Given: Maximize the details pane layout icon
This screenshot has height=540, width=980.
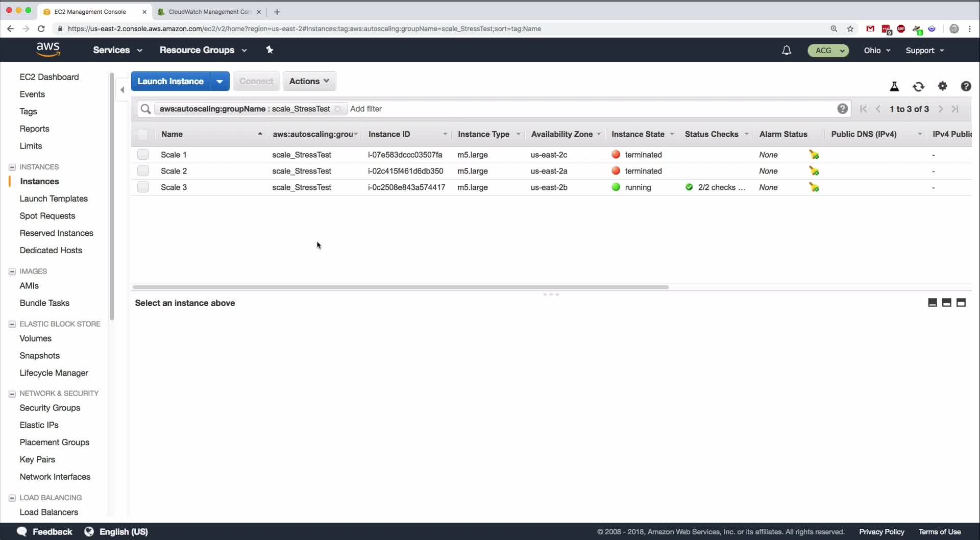Looking at the screenshot, I should pyautogui.click(x=961, y=303).
